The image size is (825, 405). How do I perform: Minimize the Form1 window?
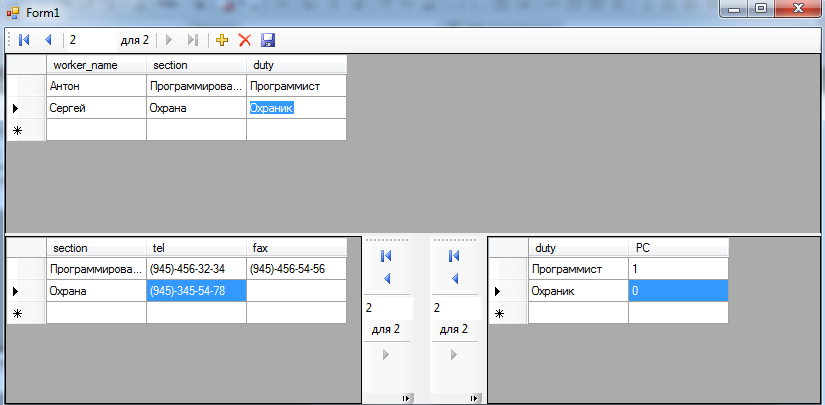pyautogui.click(x=735, y=9)
